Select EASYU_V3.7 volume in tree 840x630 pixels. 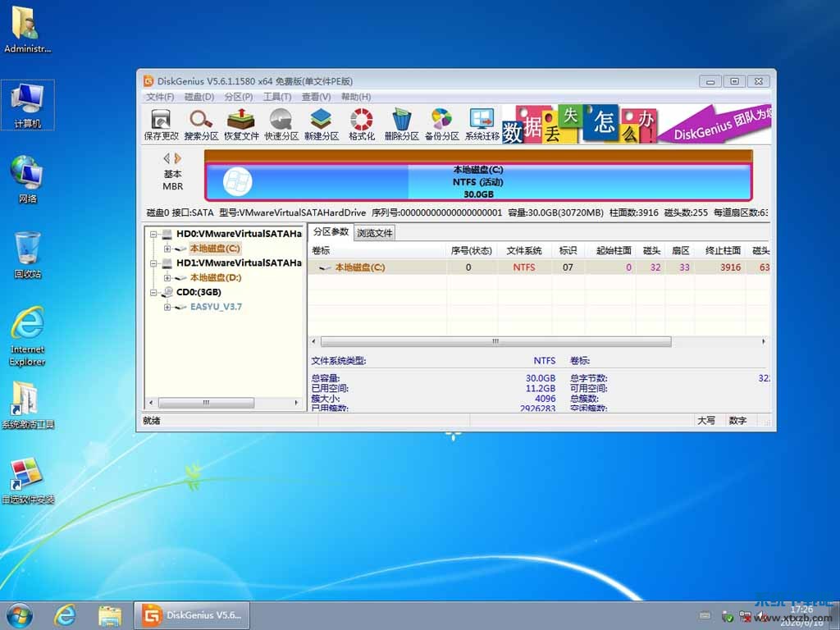coord(216,307)
